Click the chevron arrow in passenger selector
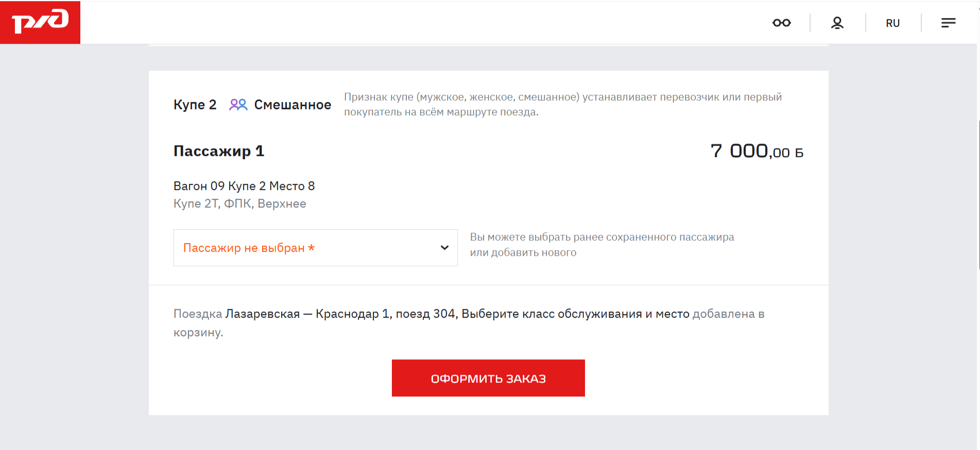Image resolution: width=980 pixels, height=450 pixels. click(444, 248)
